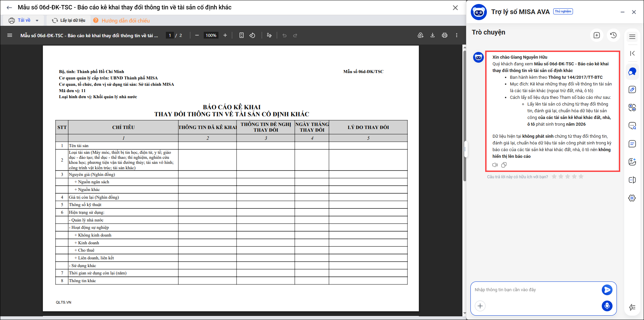The image size is (644, 320).
Task: Minimize the MISA AVA assistant panel
Action: coord(623,12)
